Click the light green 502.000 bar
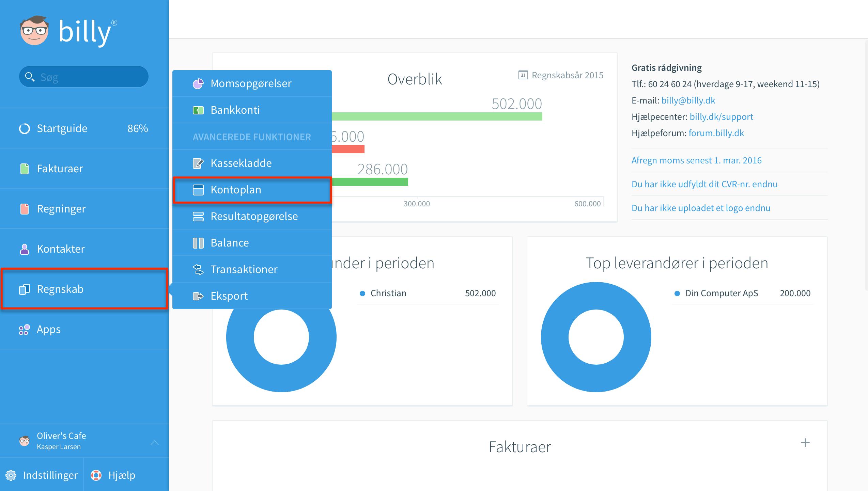Screen dimensions: 868x491 point(437,116)
